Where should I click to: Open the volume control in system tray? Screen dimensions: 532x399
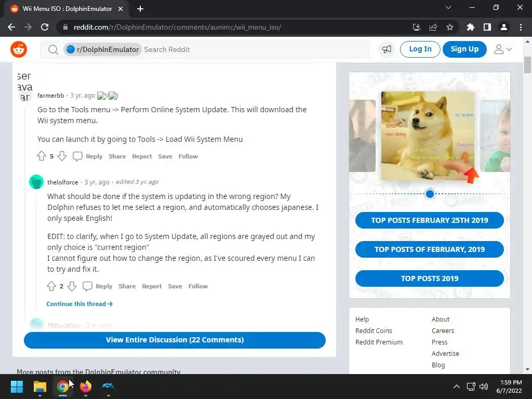click(484, 387)
